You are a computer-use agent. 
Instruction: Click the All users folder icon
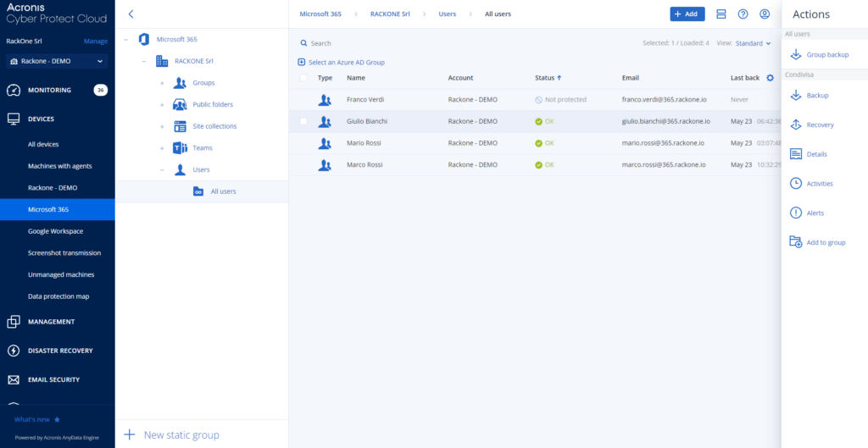[198, 191]
